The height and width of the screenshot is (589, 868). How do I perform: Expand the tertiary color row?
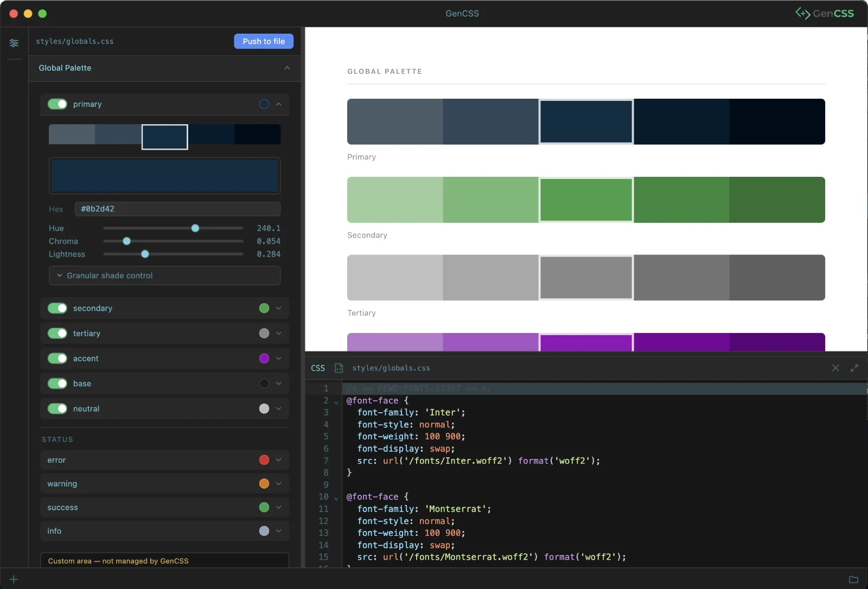pos(279,333)
